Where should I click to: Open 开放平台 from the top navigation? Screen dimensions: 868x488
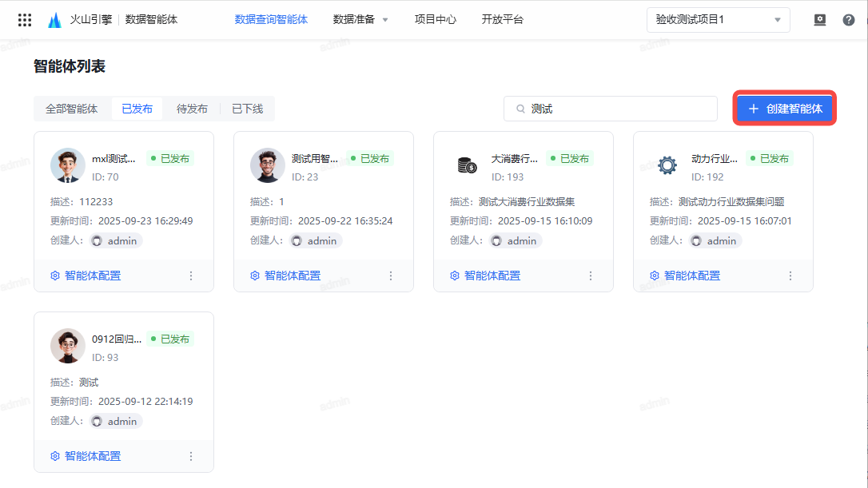point(502,19)
